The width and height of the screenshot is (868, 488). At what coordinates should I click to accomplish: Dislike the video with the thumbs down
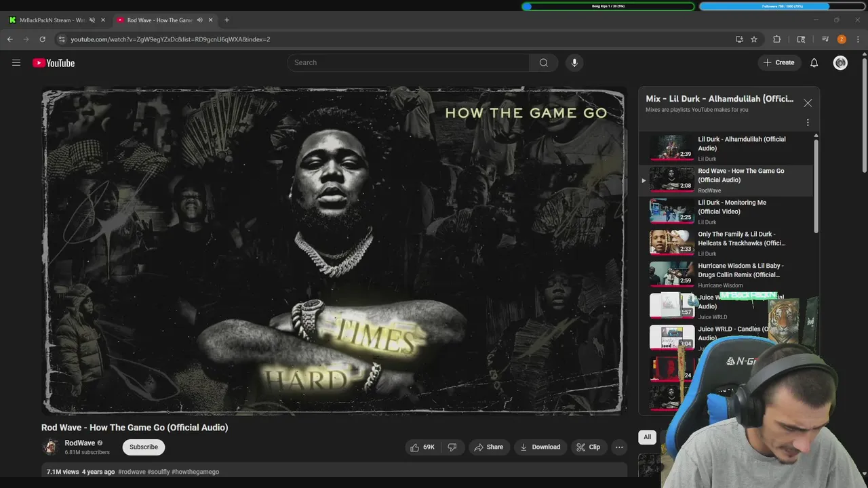pos(452,447)
